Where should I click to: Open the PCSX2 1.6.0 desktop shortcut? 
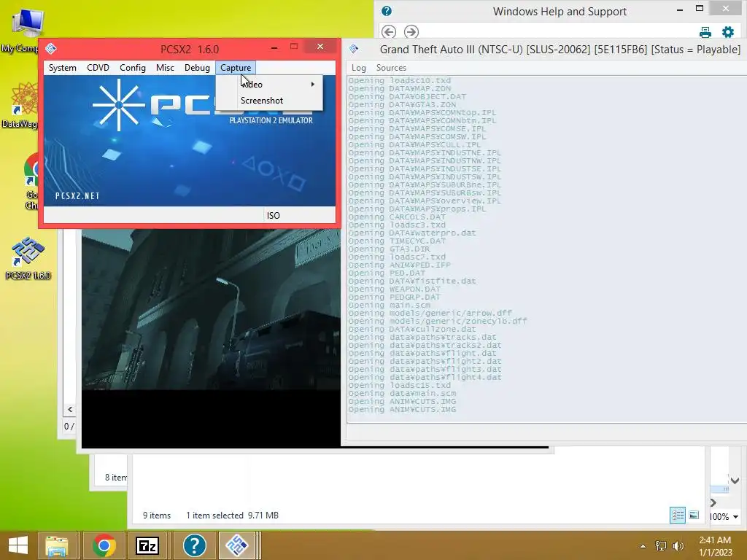coord(28,258)
